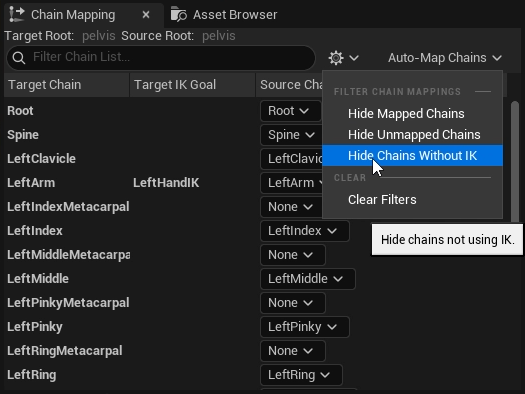Screen dimensions: 525x394
Task: Close the Chain Mapping tab
Action: pos(146,14)
